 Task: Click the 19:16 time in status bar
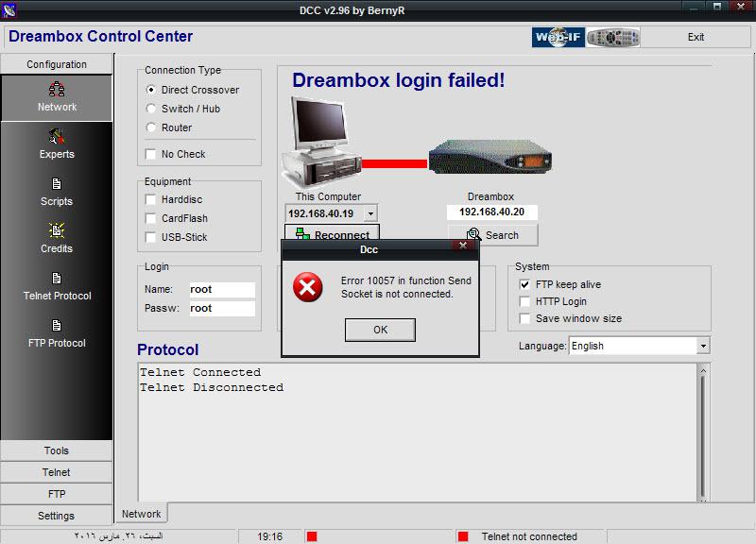(x=269, y=536)
